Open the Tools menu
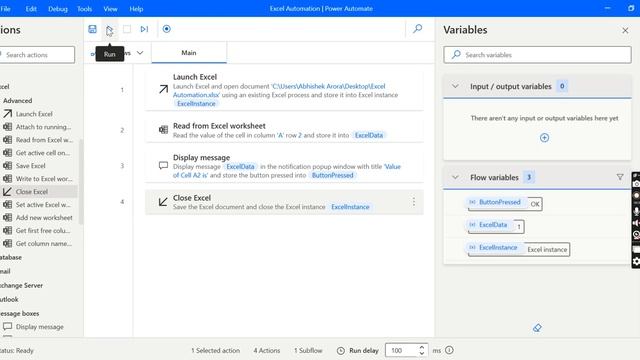 tap(84, 9)
